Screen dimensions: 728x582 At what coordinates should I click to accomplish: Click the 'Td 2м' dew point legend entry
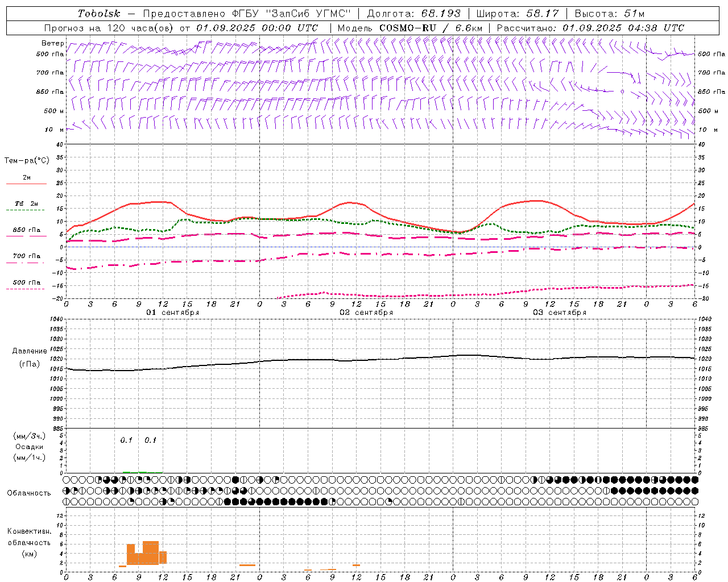coord(26,203)
